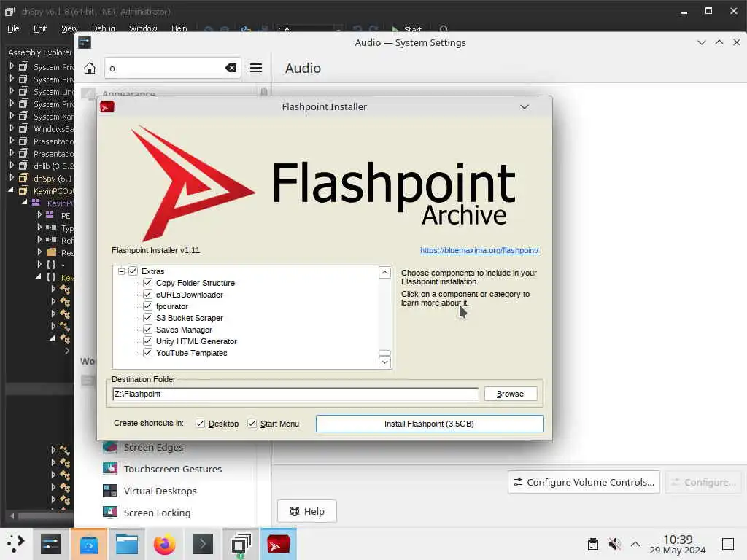Expand the System.Xaml assembly node

(12, 116)
